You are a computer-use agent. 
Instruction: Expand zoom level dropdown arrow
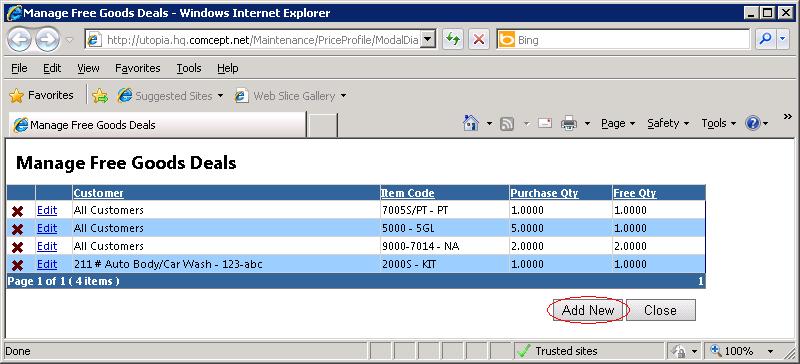[770, 351]
